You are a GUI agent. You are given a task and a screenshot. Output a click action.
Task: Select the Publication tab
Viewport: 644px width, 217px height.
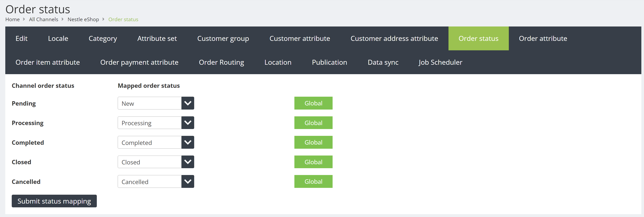coord(330,62)
